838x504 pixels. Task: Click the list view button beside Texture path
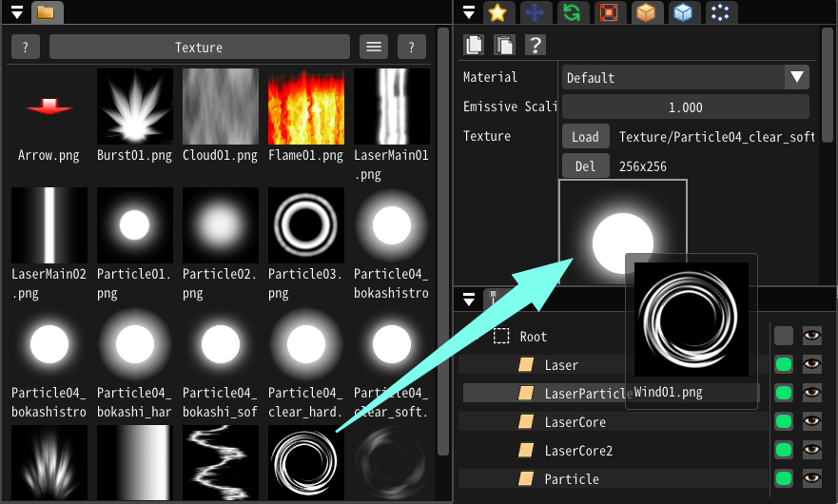(374, 47)
